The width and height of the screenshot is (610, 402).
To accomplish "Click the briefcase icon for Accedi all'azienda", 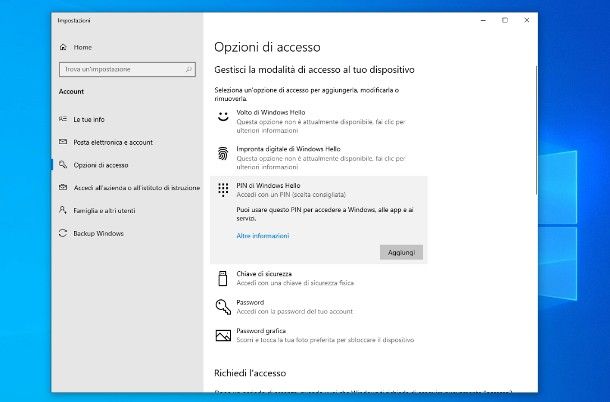I will (63, 187).
